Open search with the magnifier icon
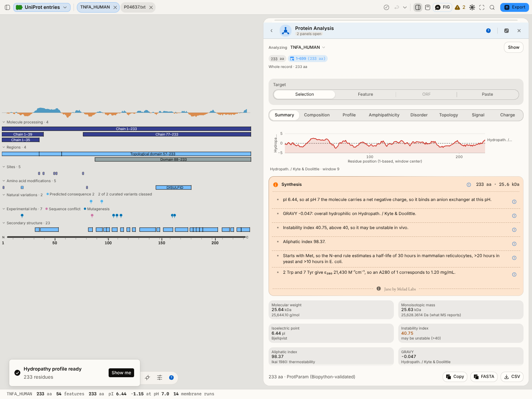 click(492, 7)
